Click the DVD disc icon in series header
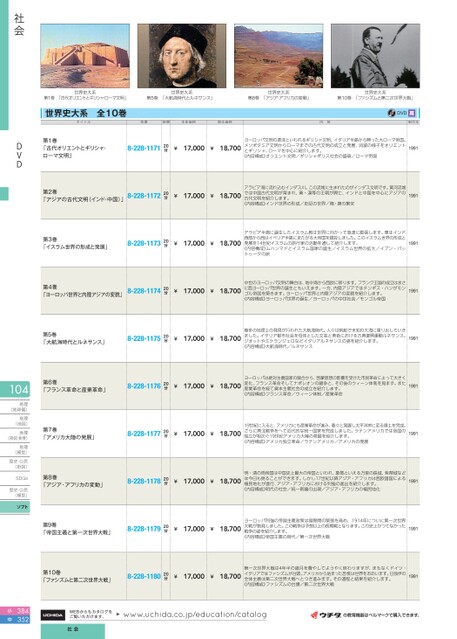This screenshot has height=639, width=457. tap(391, 113)
